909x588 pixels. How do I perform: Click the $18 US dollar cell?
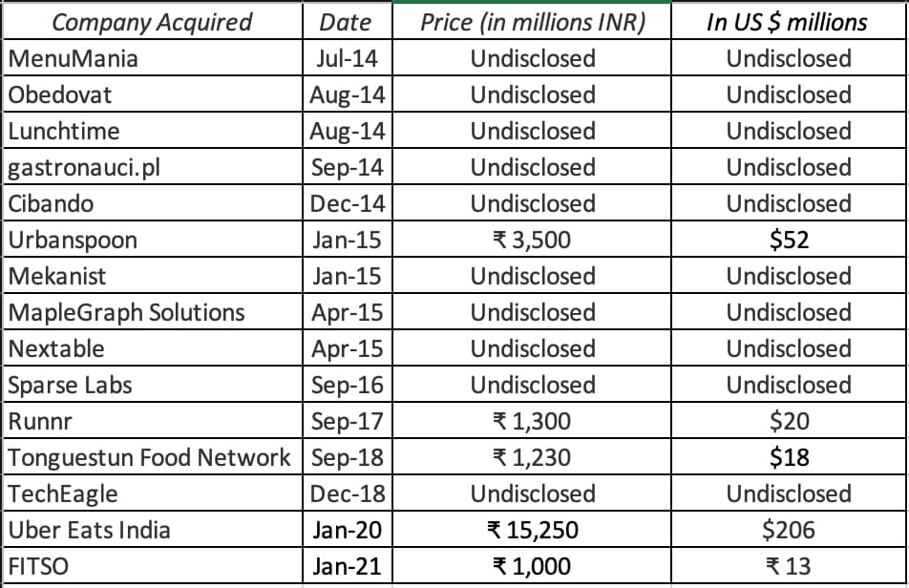[x=789, y=457]
